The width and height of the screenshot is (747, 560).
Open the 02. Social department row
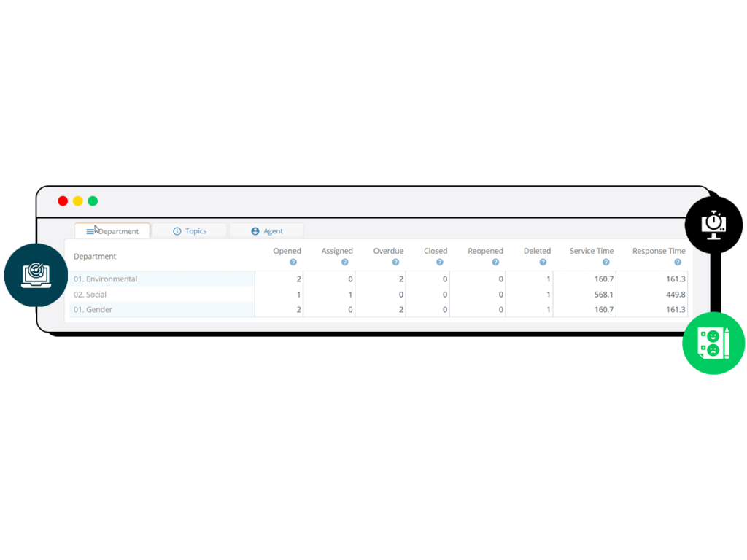(90, 295)
